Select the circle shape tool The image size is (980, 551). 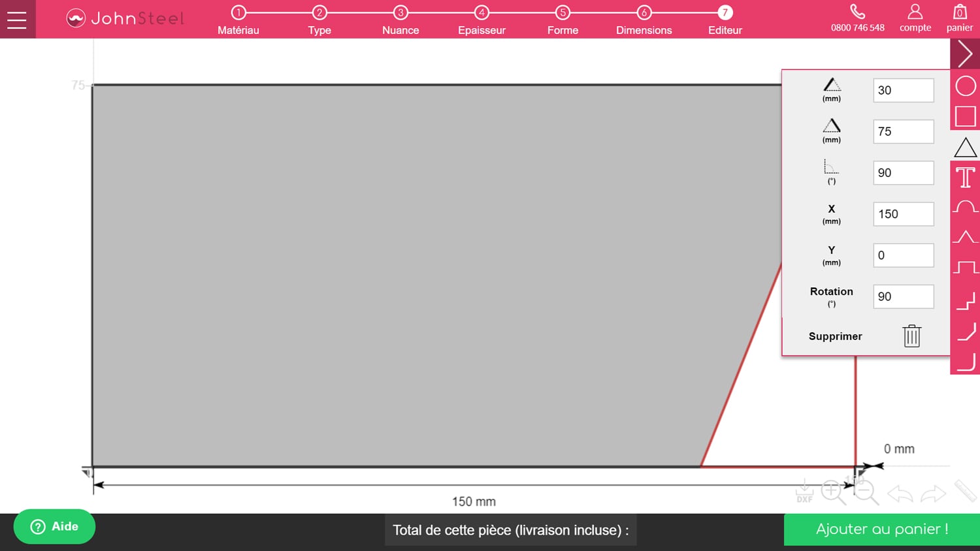pyautogui.click(x=965, y=86)
